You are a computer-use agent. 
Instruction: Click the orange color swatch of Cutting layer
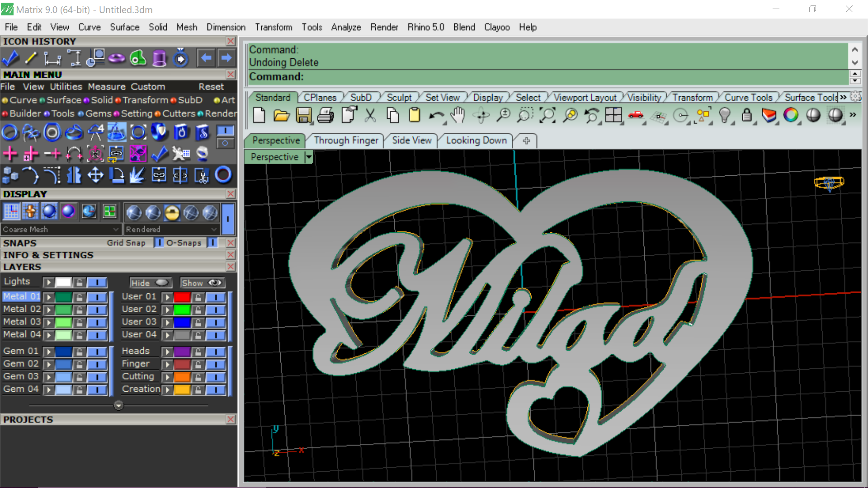pos(182,377)
